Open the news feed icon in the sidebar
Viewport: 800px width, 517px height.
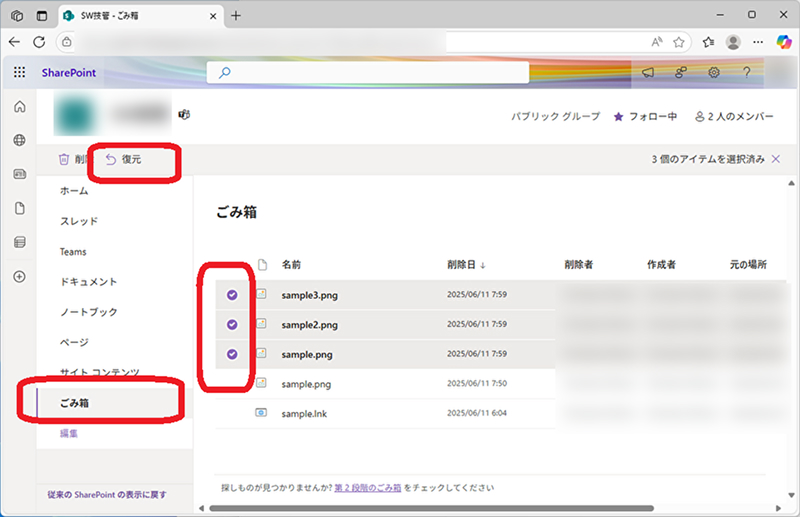pyautogui.click(x=19, y=174)
